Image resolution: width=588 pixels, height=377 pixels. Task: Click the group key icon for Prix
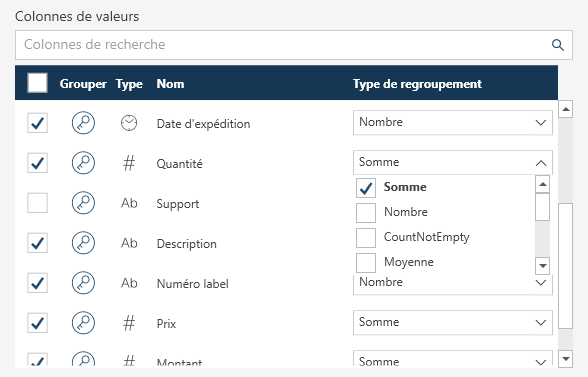click(x=83, y=323)
